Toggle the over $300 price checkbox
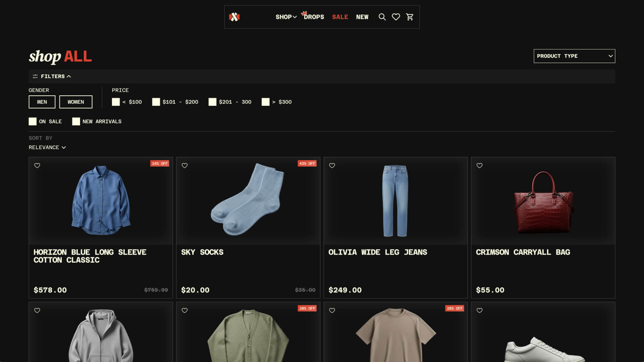Screen dimensions: 644x362 click(x=266, y=102)
